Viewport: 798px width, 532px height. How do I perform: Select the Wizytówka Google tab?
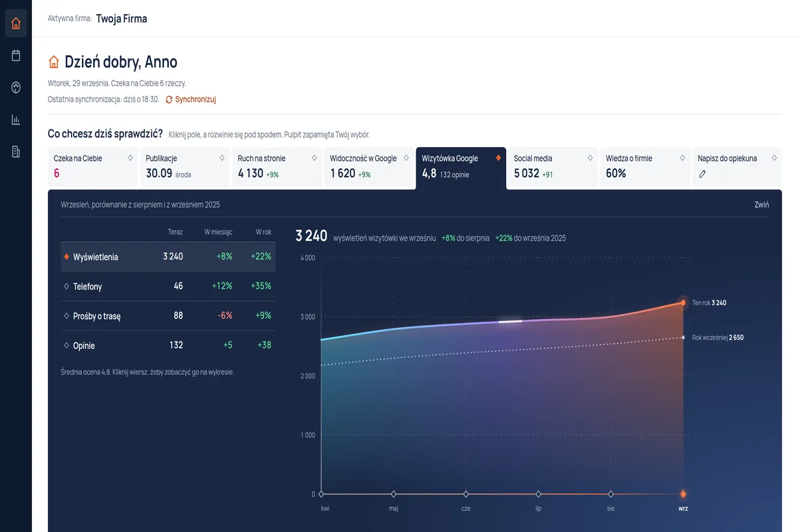pos(461,168)
